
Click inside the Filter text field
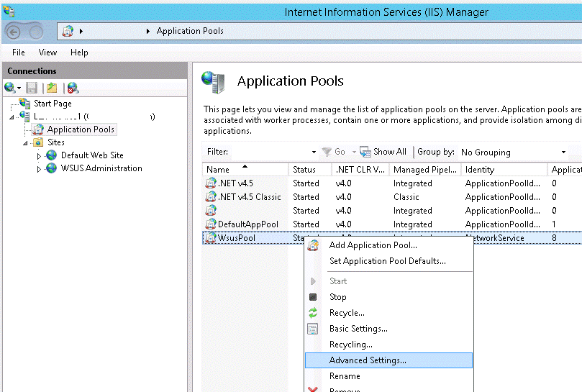[270, 152]
